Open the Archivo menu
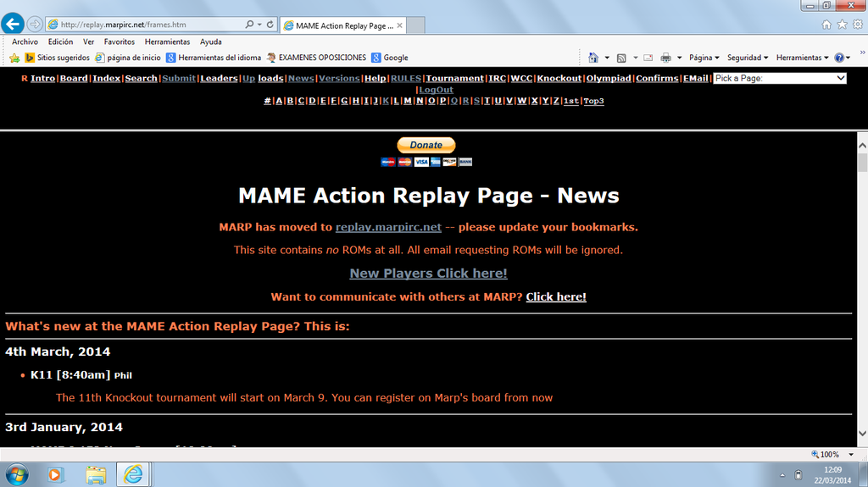This screenshot has width=868, height=487. pyautogui.click(x=25, y=42)
